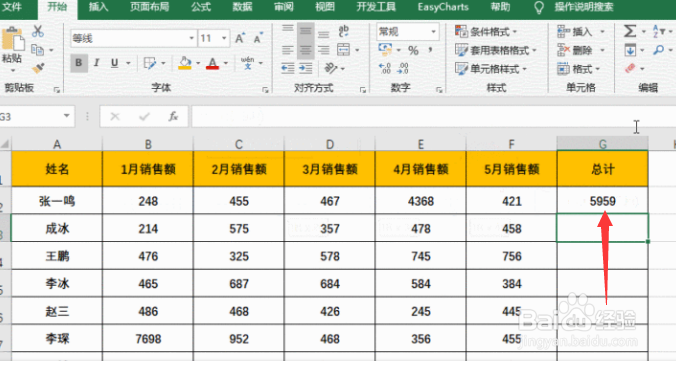Select cell containing 5959
The width and height of the screenshot is (676, 365).
tap(602, 201)
